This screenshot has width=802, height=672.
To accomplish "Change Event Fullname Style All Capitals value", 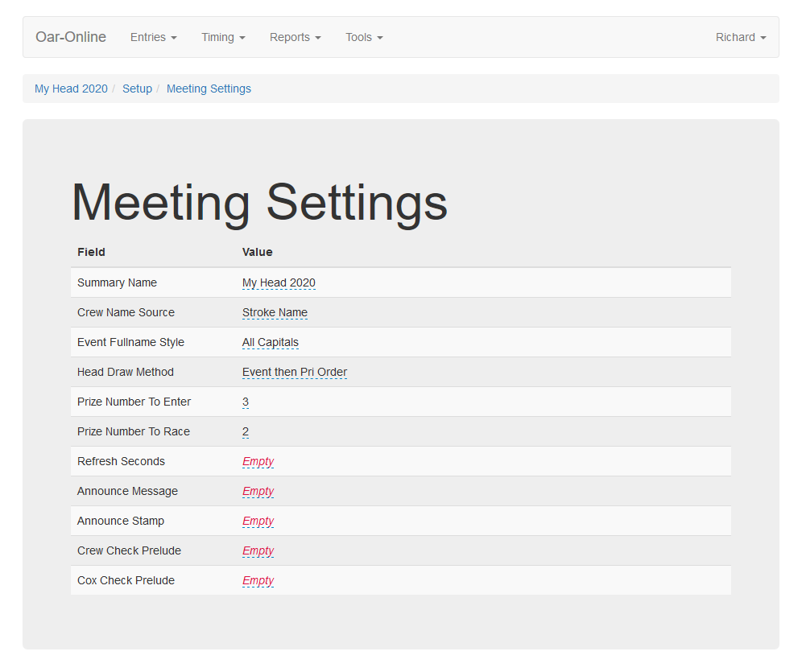I will 270,342.
